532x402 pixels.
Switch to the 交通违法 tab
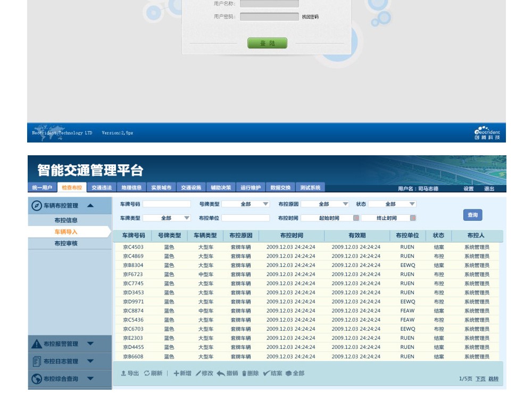pos(102,188)
